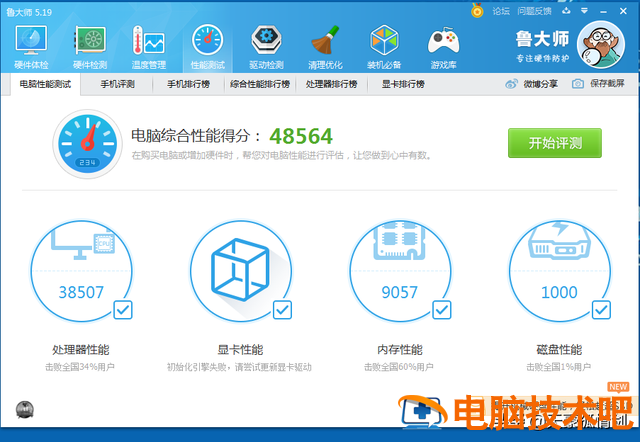Viewport: 640px width, 442px height.
Task: Uncheck the 内存性能 test checkbox
Action: pyautogui.click(x=442, y=310)
